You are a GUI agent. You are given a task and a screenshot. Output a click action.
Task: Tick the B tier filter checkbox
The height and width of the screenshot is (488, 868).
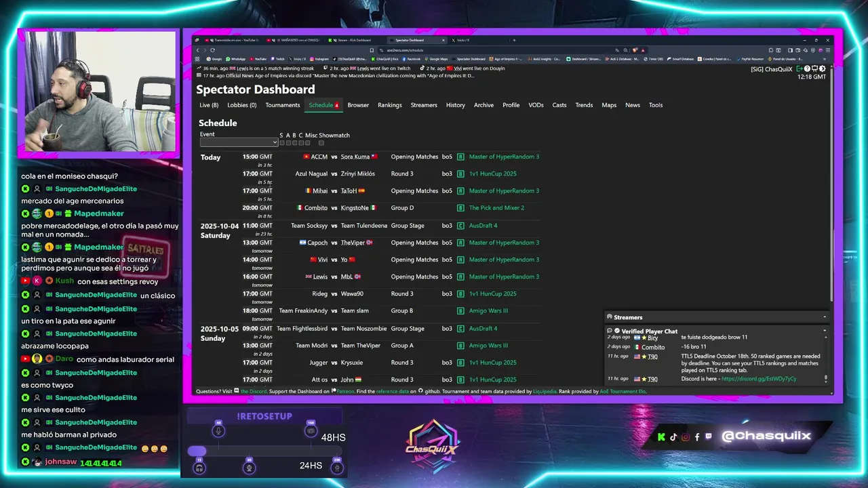[x=294, y=143]
